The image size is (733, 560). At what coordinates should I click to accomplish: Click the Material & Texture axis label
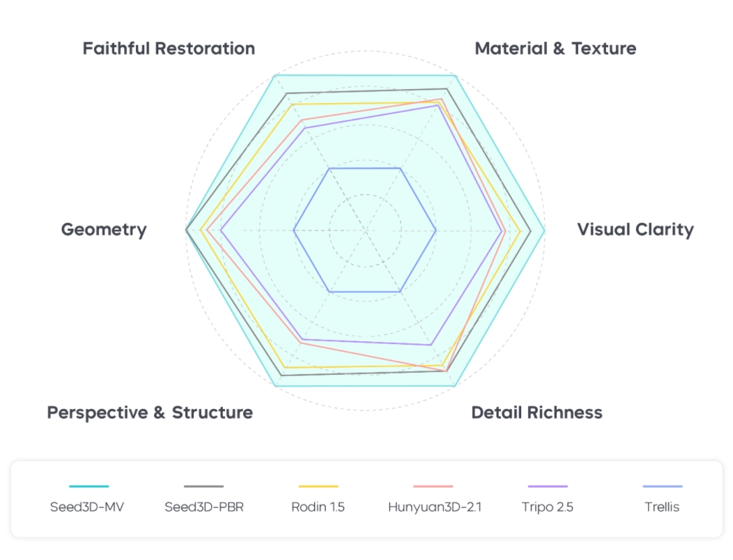[555, 49]
